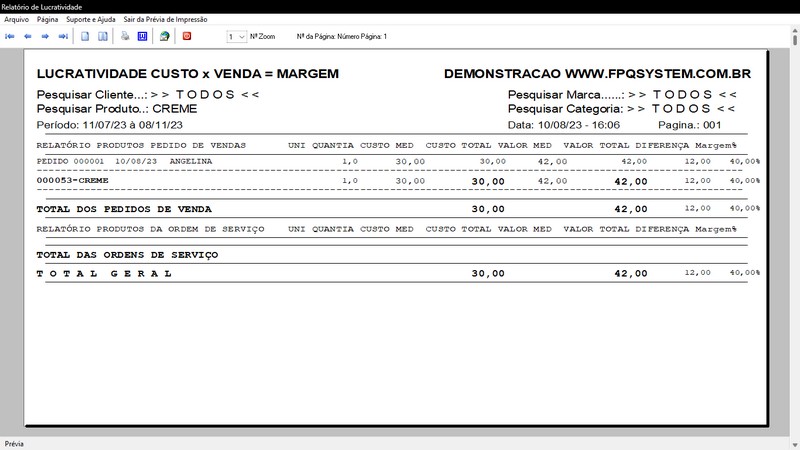
Task: Click customer name ANGELINA
Action: (x=191, y=161)
